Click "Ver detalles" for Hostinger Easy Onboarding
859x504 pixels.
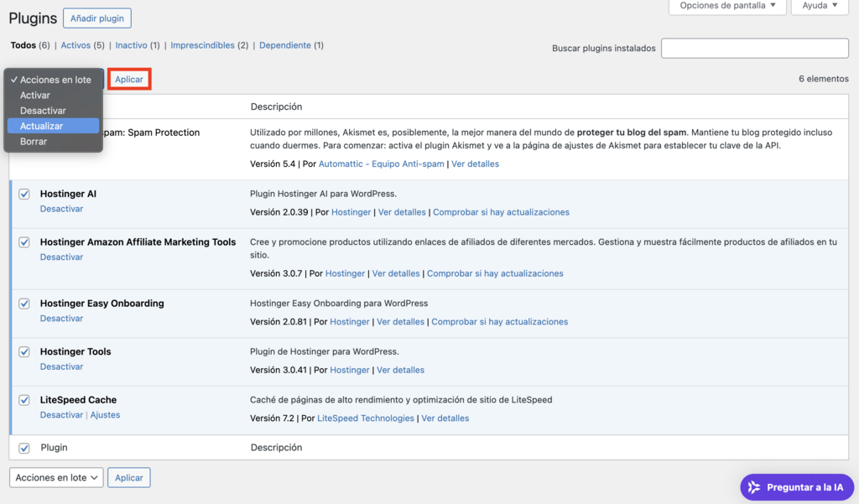pyautogui.click(x=400, y=321)
